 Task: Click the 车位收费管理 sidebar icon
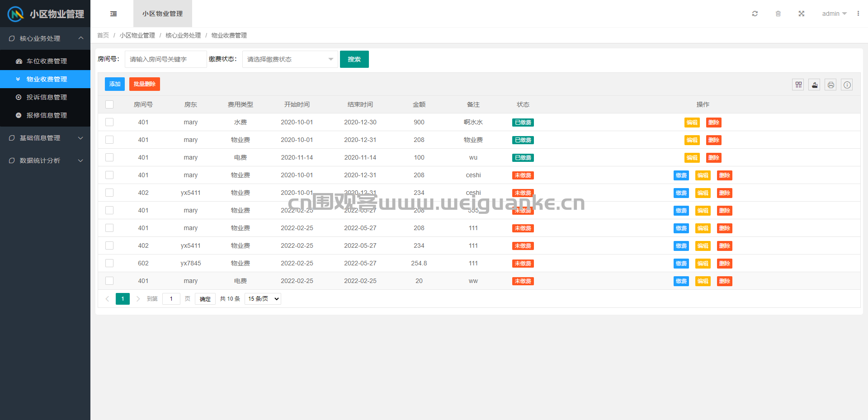19,61
